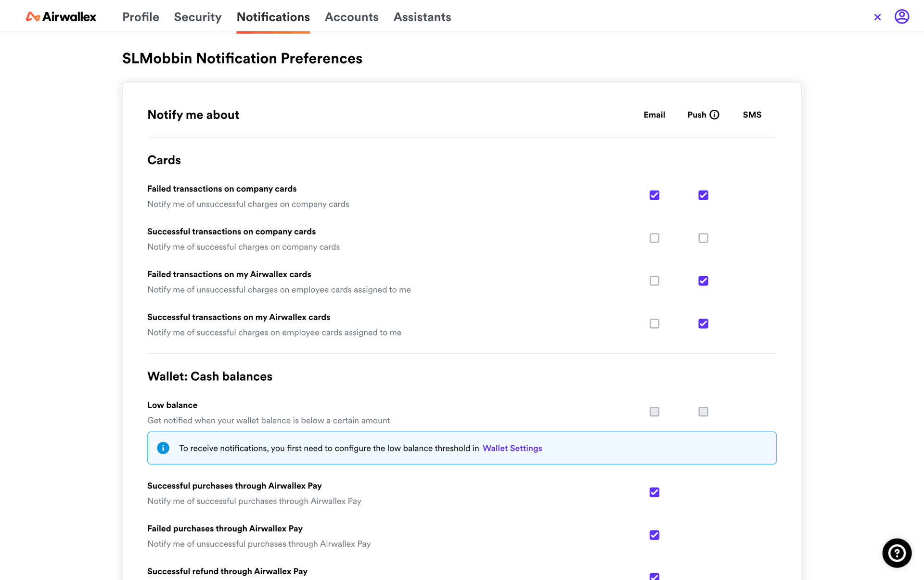
Task: Click description about unsuccessful charges on company cards
Action: (248, 204)
